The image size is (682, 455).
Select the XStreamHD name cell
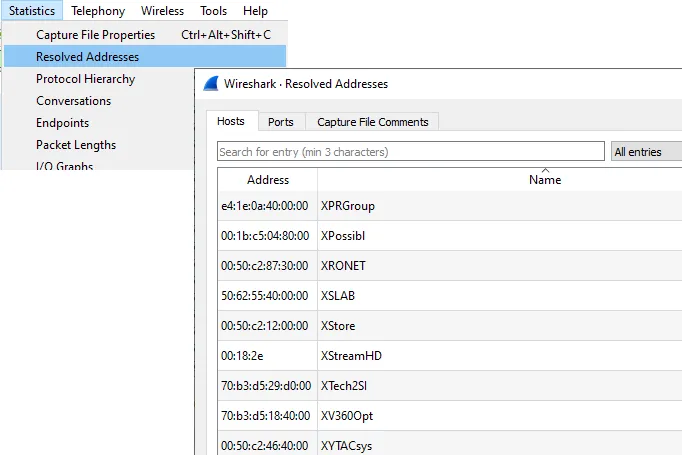[x=500, y=356]
